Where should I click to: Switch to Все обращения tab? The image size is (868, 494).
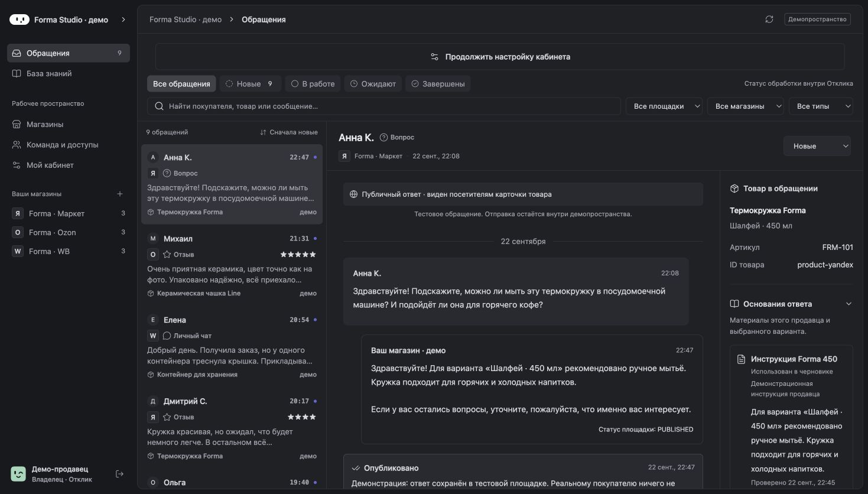(181, 84)
